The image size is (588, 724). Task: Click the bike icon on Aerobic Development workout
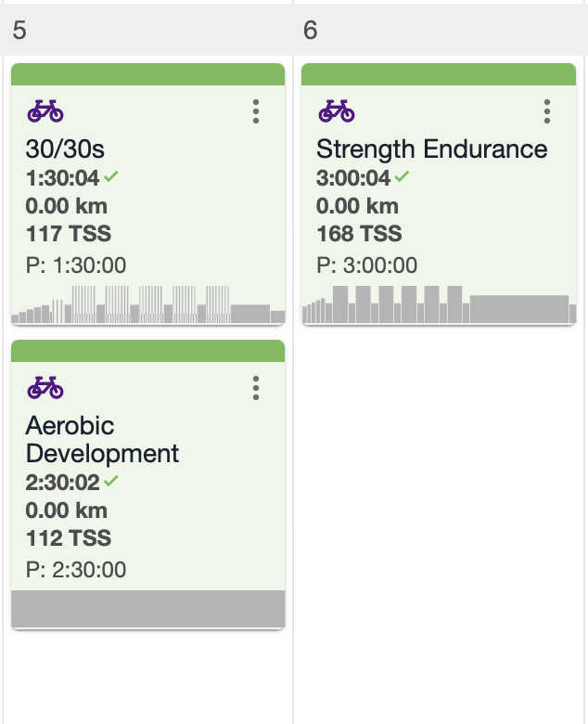[x=45, y=388]
